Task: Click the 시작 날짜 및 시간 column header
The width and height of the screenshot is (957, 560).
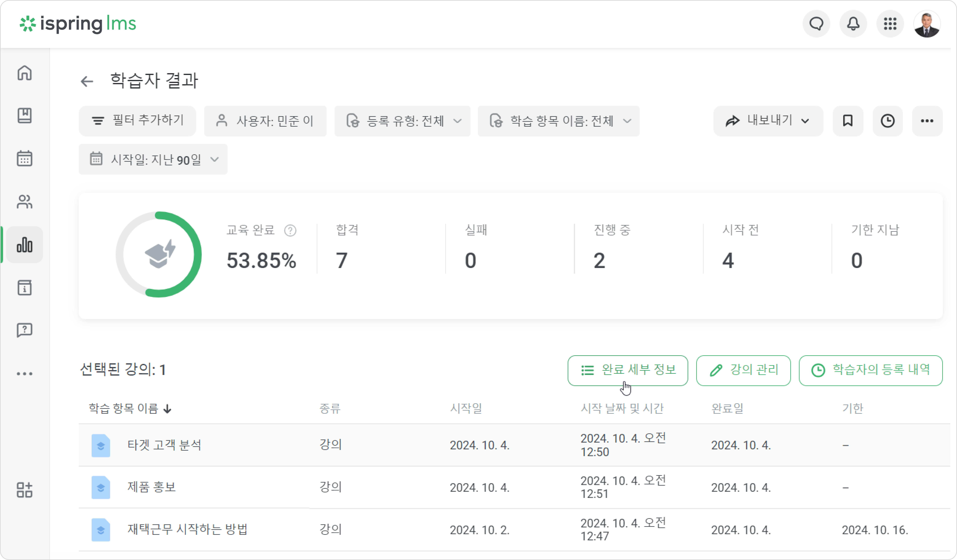Action: pos(622,408)
